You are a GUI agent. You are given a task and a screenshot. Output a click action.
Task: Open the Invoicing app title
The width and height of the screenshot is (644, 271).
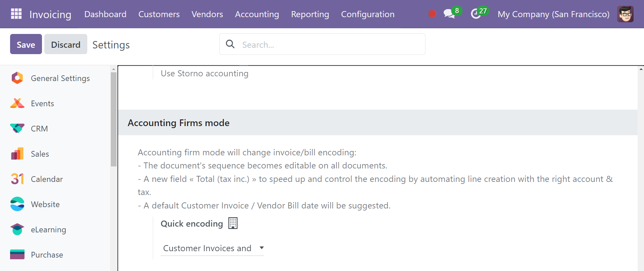pyautogui.click(x=50, y=14)
